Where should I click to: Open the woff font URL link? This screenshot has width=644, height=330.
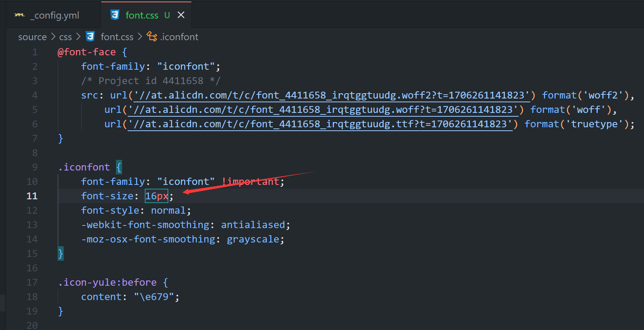pyautogui.click(x=323, y=109)
